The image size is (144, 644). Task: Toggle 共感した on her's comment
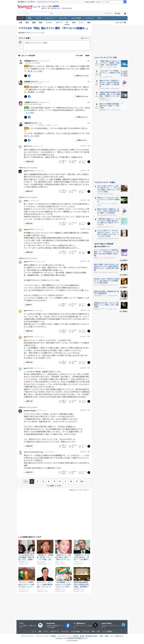(63, 401)
